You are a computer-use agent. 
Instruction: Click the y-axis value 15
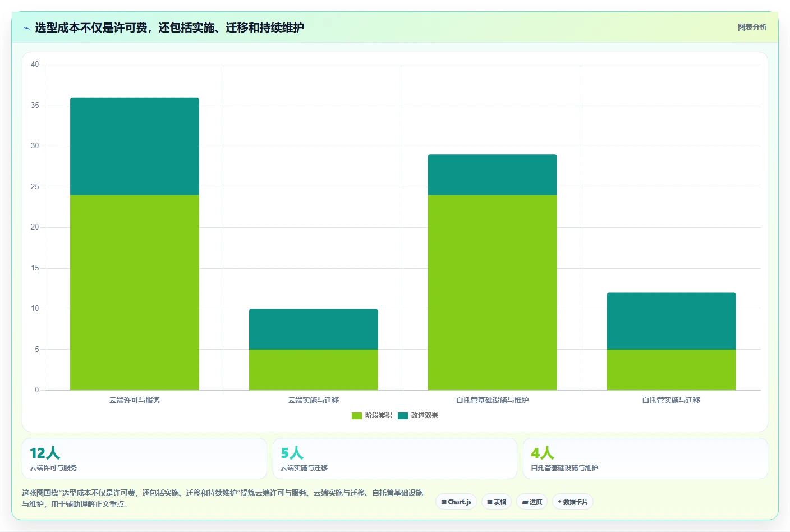pos(35,268)
